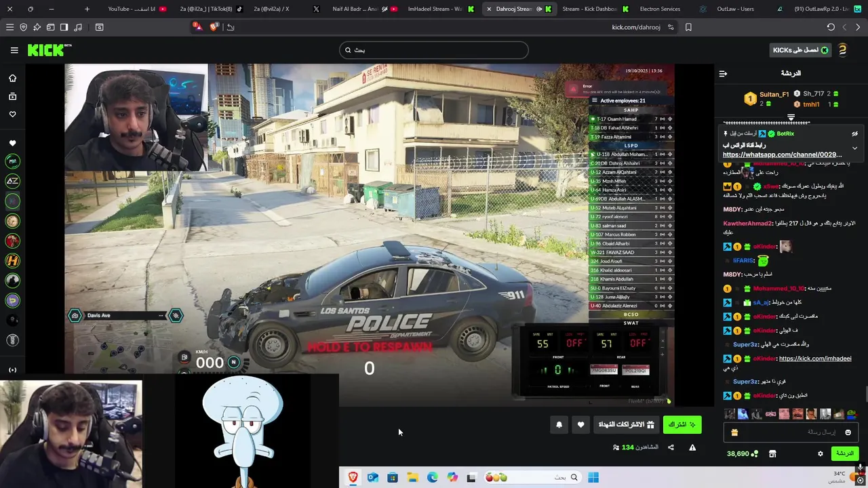This screenshot has width=868, height=488.
Task: Reload the page button
Action: 831,27
